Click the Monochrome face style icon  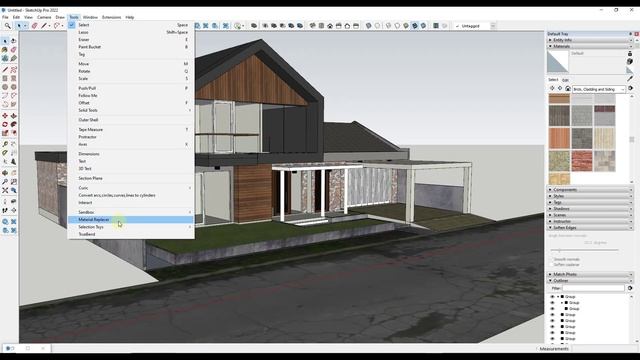[x=423, y=26]
